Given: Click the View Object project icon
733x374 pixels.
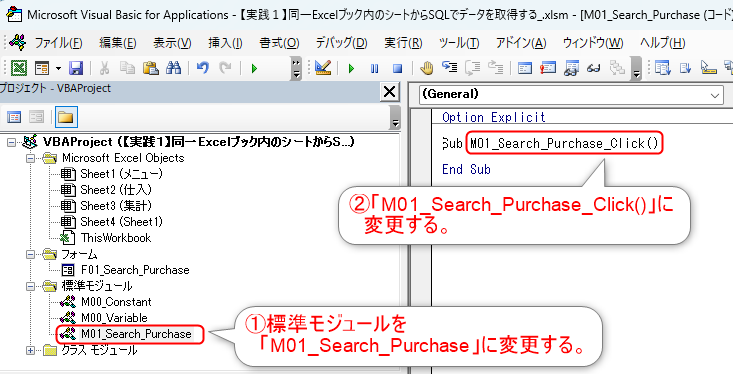Looking at the screenshot, I should (36, 117).
